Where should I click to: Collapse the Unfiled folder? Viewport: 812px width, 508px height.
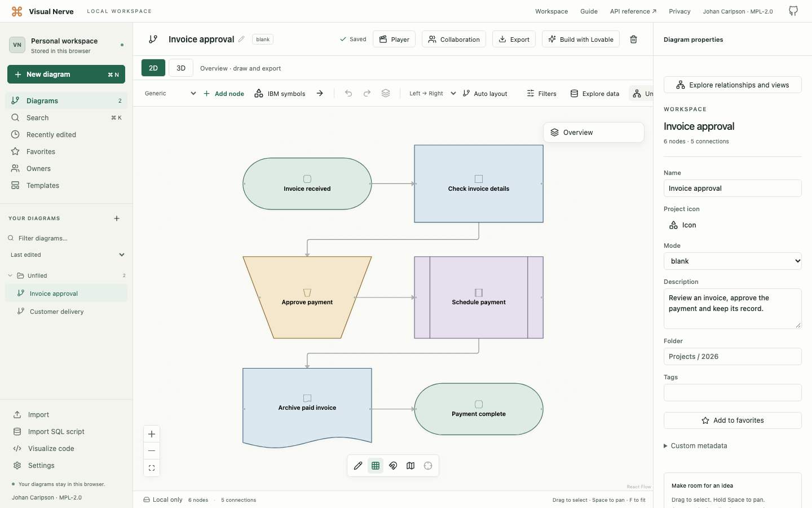coord(10,276)
